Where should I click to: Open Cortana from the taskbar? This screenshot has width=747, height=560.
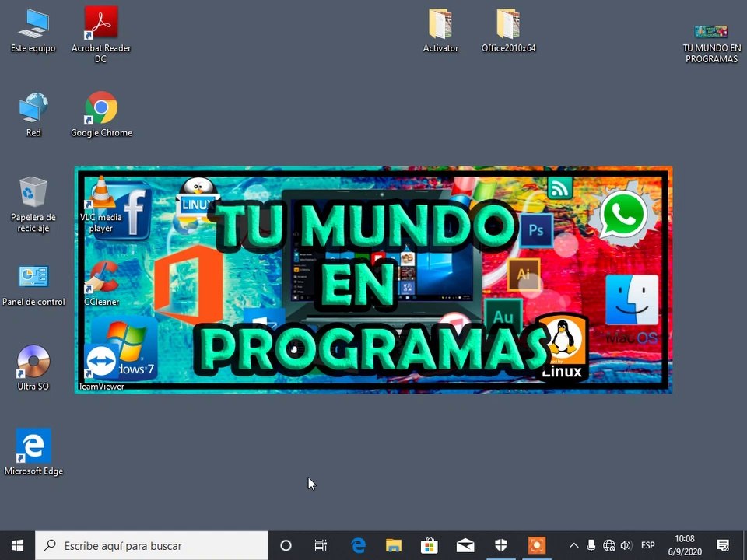point(286,545)
